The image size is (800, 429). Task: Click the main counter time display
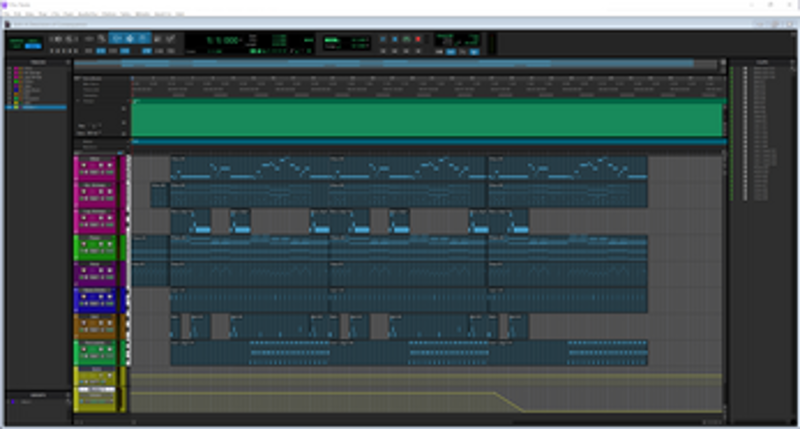coord(223,40)
